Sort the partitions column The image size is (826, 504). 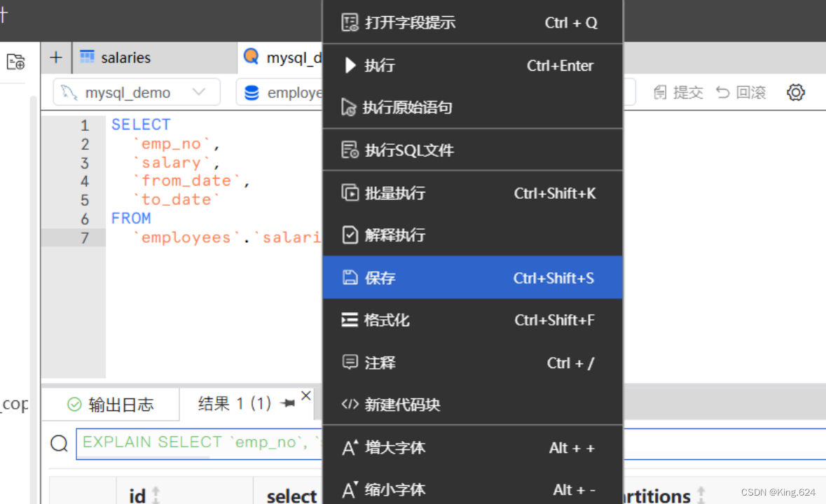coord(701,495)
